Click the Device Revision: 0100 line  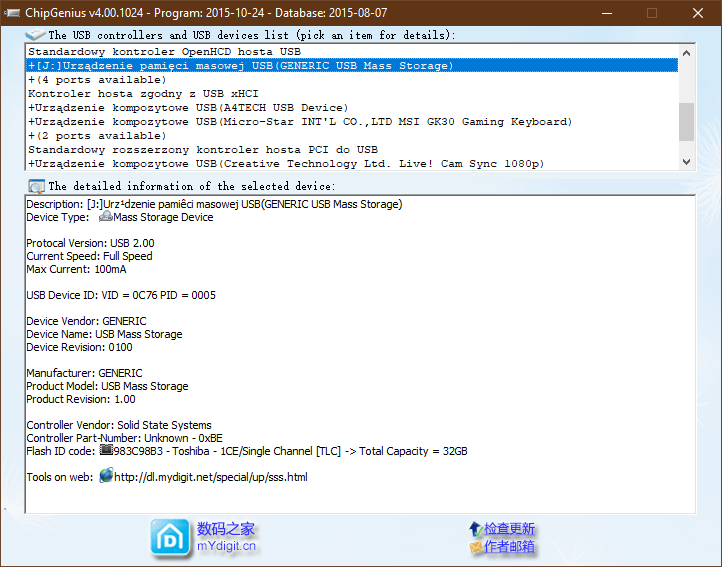[x=79, y=347]
